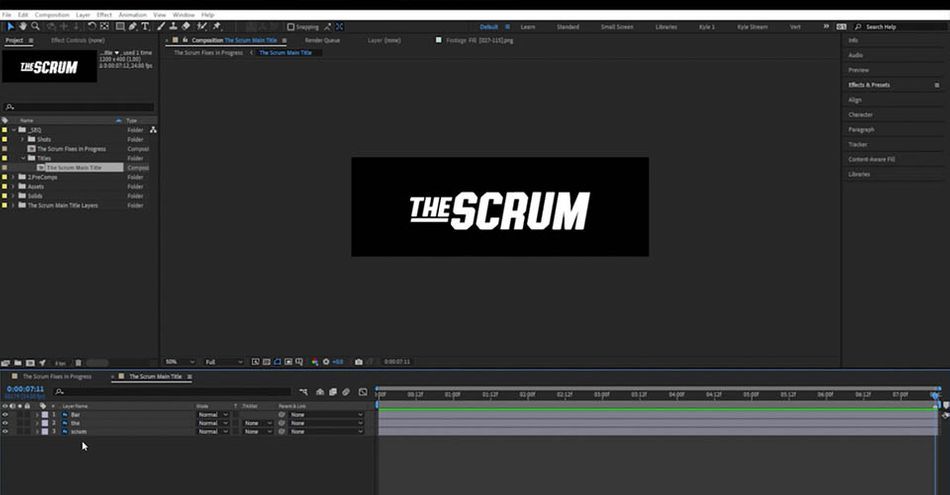Viewport: 950px width, 495px height.
Task: Open TrkMat dropdown for scrum layer
Action: click(258, 432)
